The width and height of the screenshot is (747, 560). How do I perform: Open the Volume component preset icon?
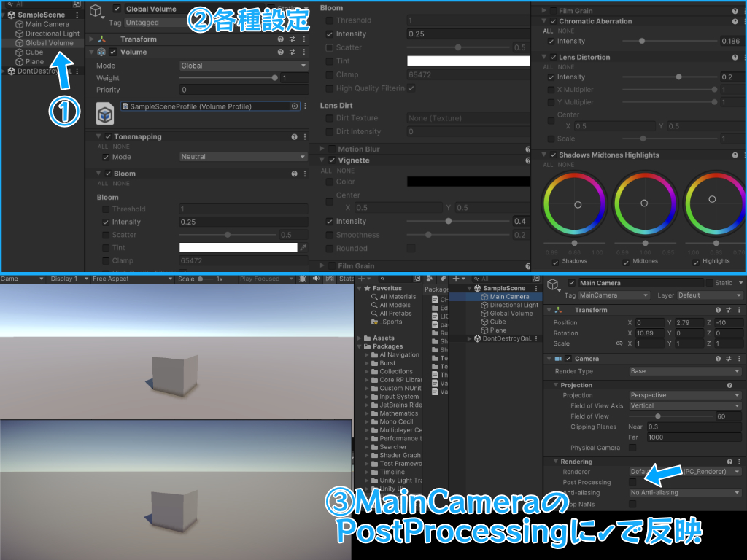[293, 52]
